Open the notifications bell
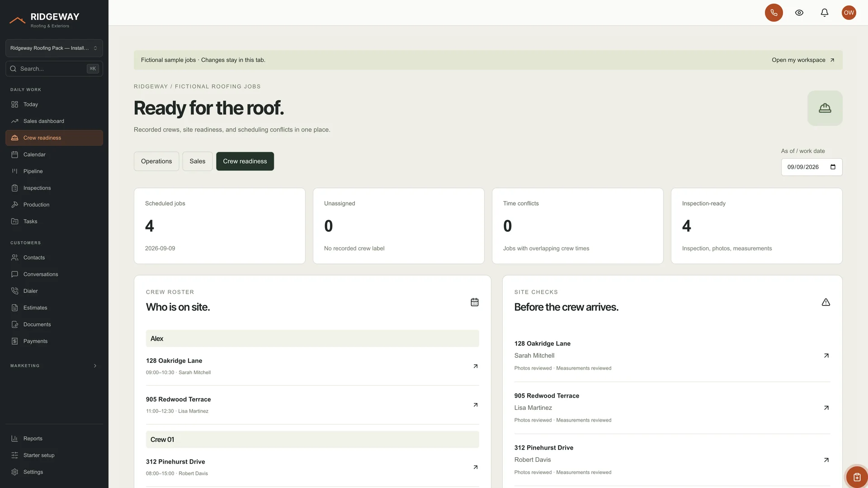 824,13
